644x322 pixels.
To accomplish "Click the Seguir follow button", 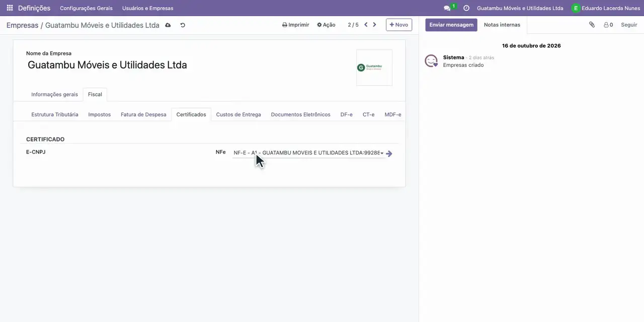I will tap(629, 25).
